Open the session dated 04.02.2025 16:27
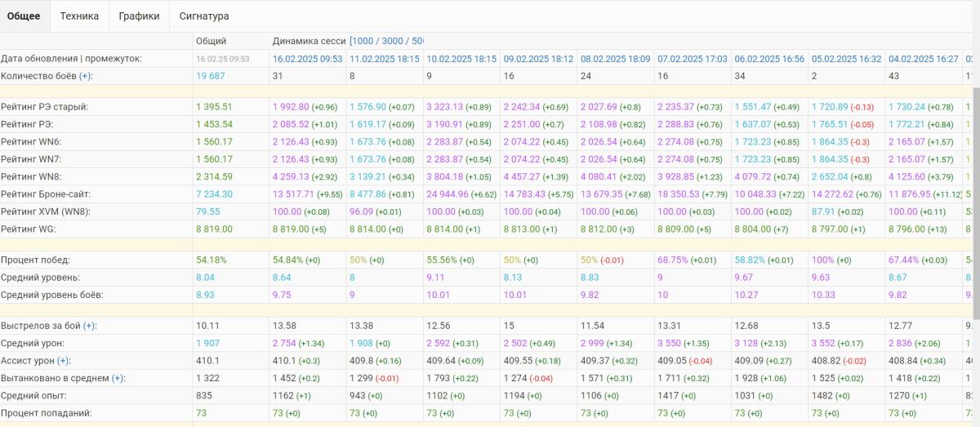Image resolution: width=980 pixels, height=427 pixels. coord(924,59)
